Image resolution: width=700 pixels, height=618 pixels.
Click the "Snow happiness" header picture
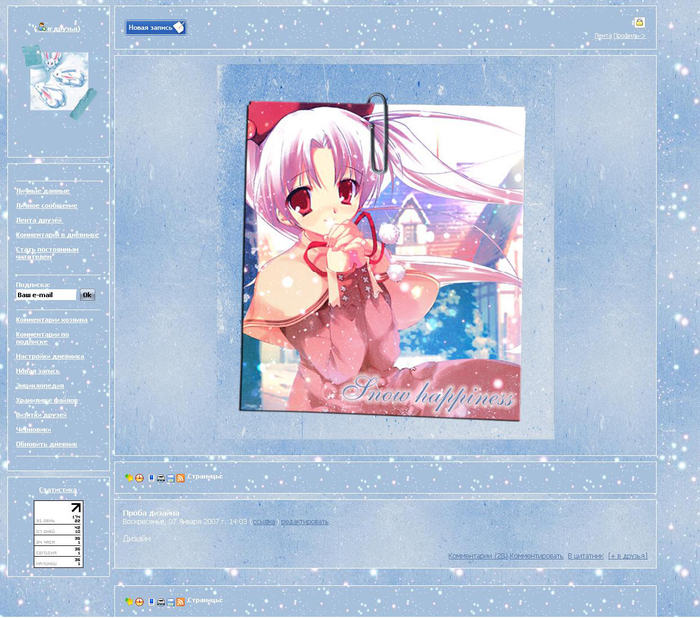coord(386,252)
